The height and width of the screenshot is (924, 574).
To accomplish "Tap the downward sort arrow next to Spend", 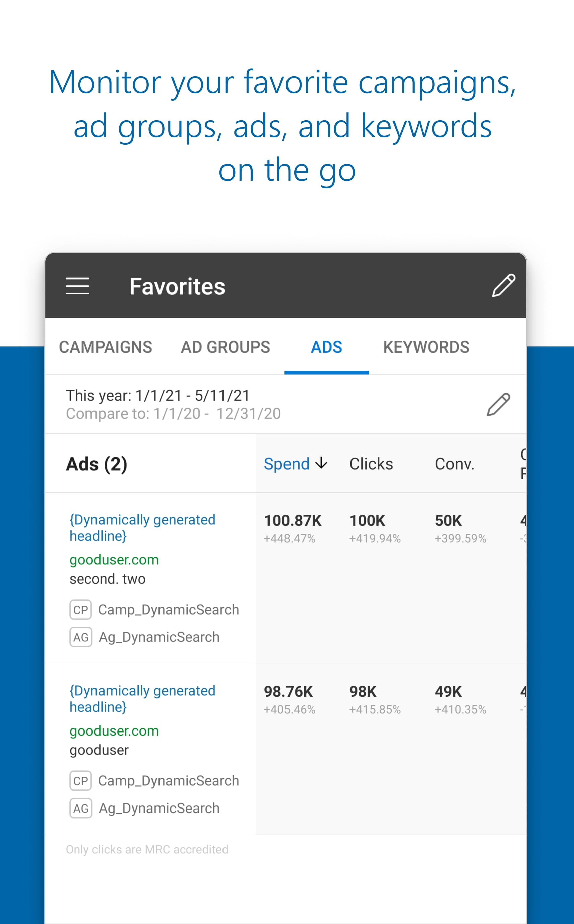I will [321, 464].
